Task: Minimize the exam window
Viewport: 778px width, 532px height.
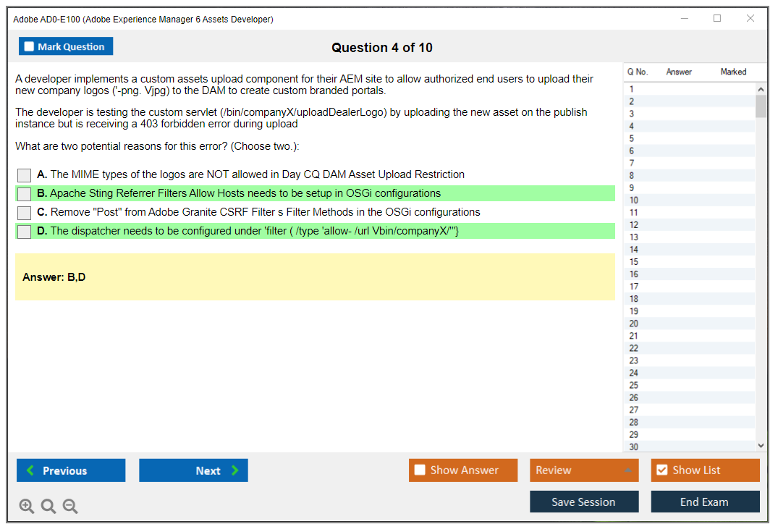Action: [x=684, y=19]
